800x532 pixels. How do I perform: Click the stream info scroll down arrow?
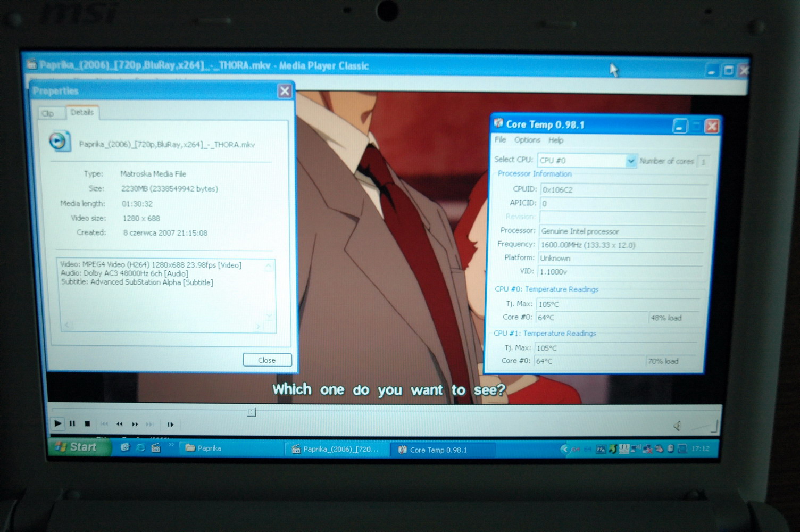click(x=269, y=317)
